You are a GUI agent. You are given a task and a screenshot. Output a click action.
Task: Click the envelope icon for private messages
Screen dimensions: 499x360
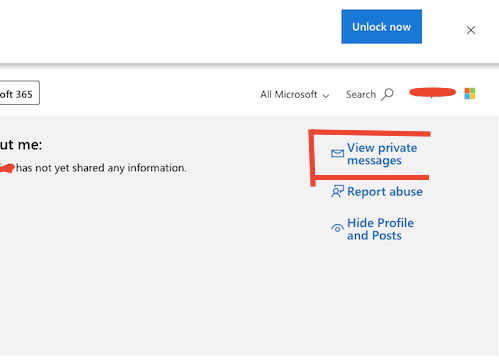click(x=337, y=153)
